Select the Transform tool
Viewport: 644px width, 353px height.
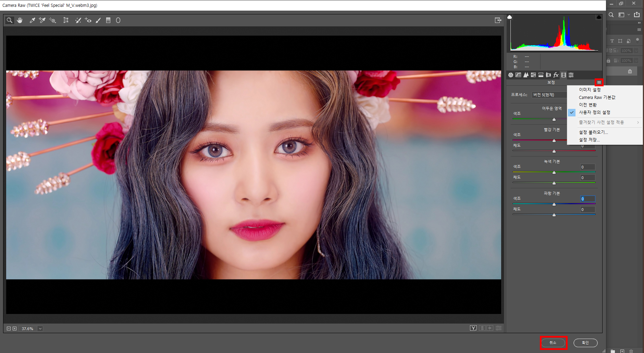[66, 20]
